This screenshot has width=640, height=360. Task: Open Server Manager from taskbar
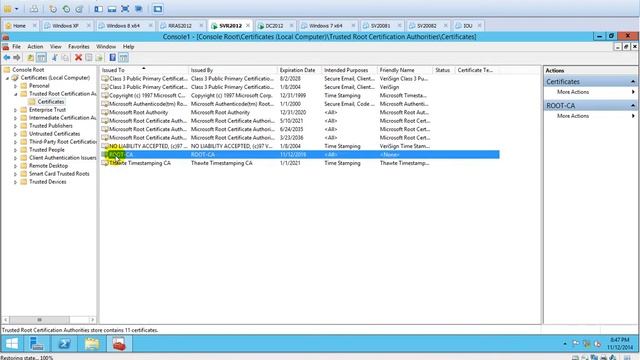37,344
